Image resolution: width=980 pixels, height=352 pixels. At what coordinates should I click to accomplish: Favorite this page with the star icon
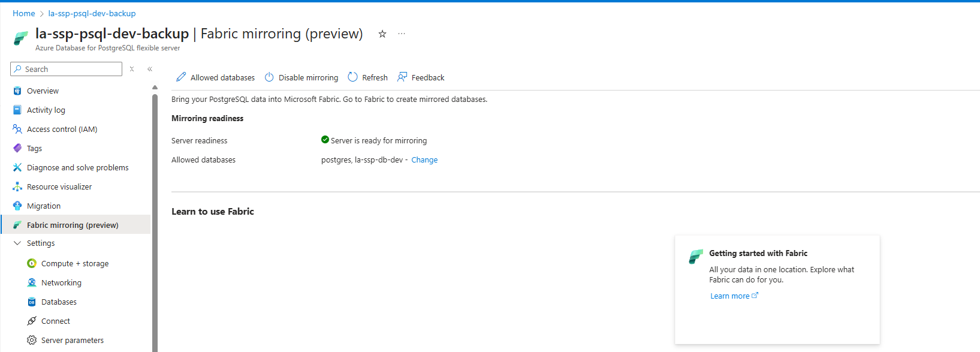[x=382, y=34]
